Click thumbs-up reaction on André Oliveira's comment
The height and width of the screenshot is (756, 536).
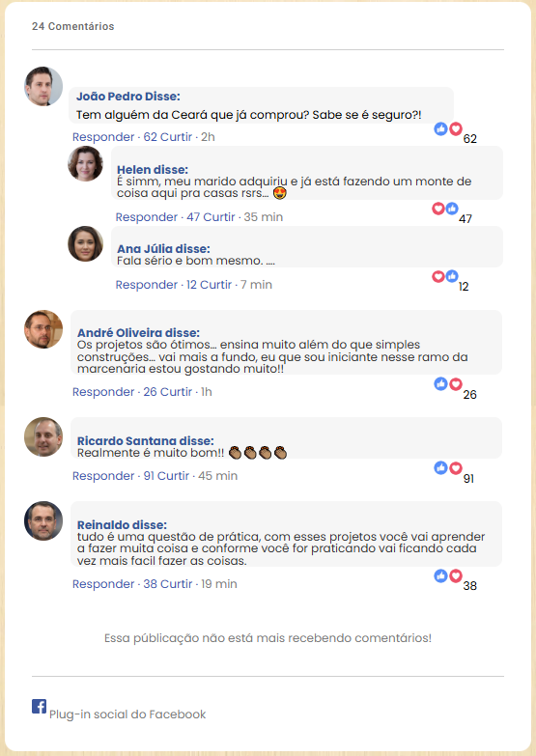441,383
